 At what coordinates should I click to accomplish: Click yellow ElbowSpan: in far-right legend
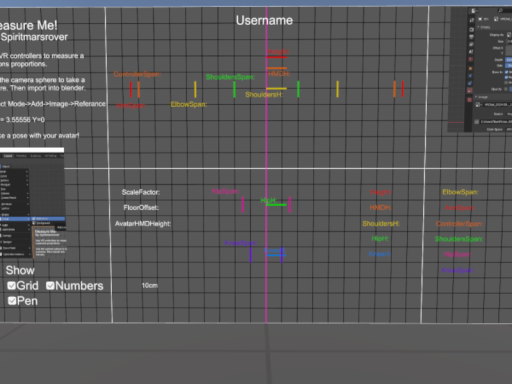(460, 192)
